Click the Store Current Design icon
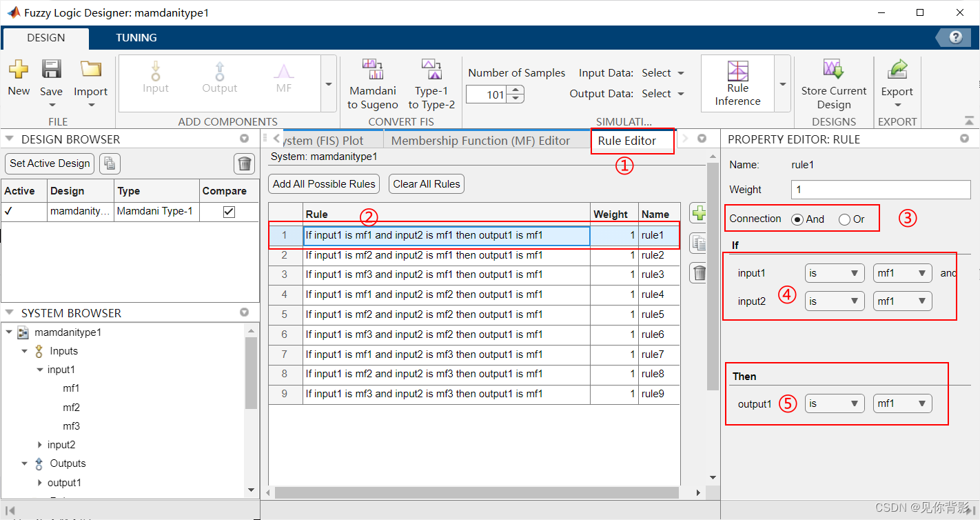This screenshot has width=980, height=520. tap(834, 69)
